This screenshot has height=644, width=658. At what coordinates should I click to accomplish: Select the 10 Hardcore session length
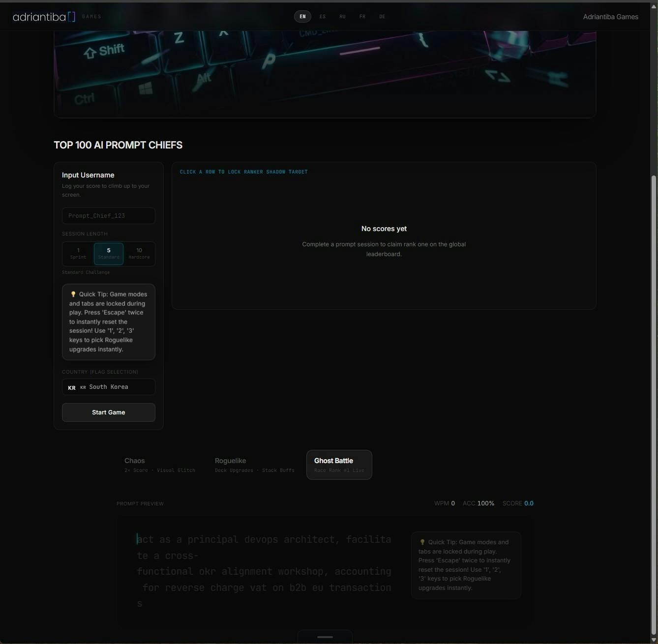139,254
